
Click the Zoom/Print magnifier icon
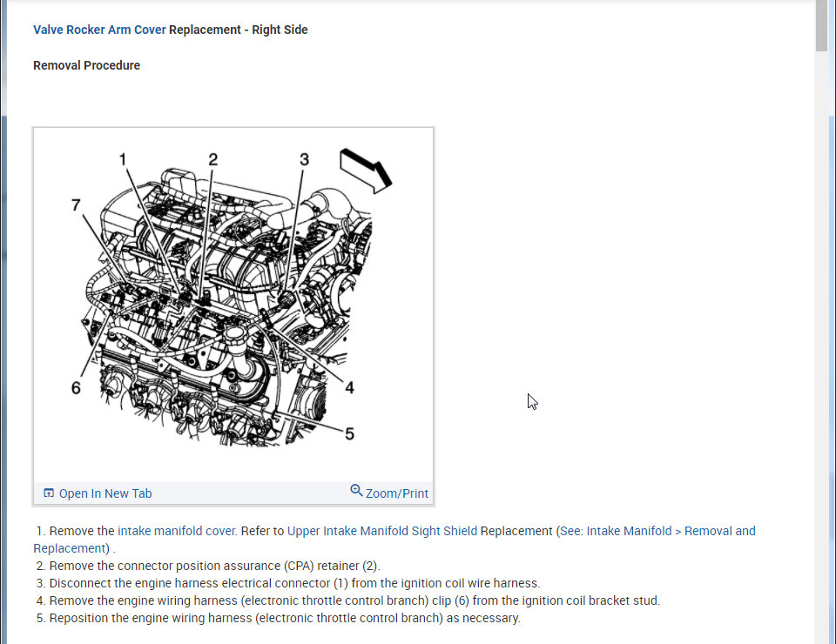tap(356, 490)
